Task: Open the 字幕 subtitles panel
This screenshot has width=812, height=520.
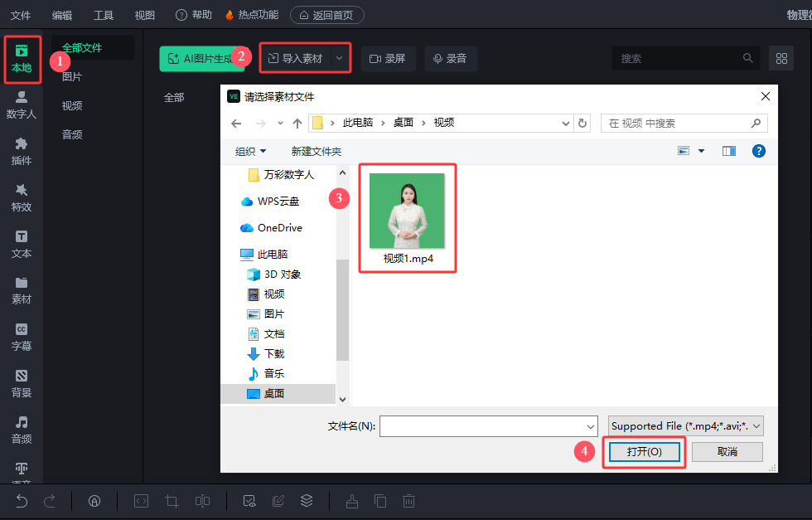Action: 21,337
